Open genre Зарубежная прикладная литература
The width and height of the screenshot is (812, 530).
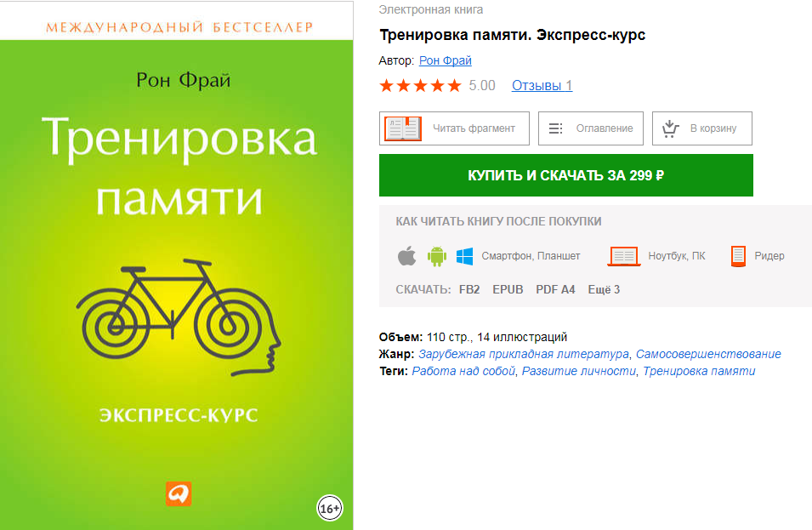click(x=524, y=354)
